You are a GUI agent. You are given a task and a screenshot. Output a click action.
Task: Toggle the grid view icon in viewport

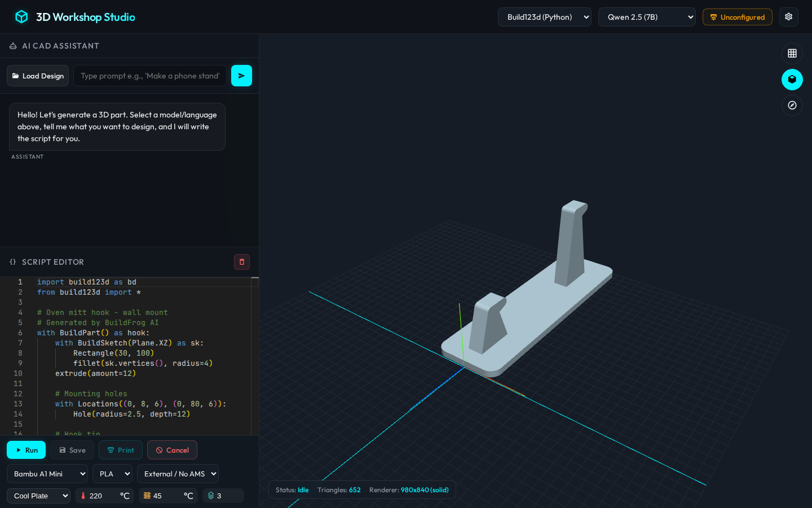(x=792, y=53)
